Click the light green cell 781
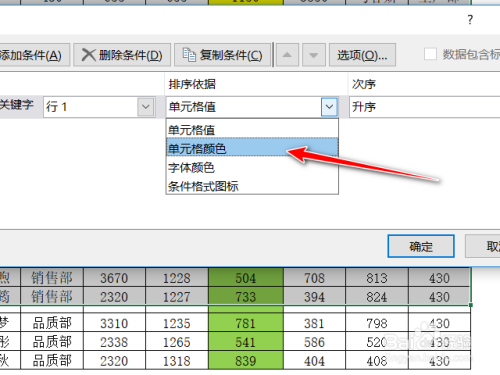The height and width of the screenshot is (375, 500). coord(246,323)
